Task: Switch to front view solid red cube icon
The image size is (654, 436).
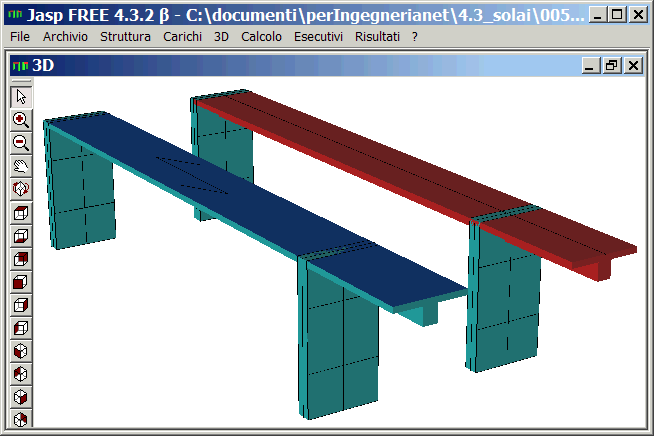Action: tap(21, 282)
